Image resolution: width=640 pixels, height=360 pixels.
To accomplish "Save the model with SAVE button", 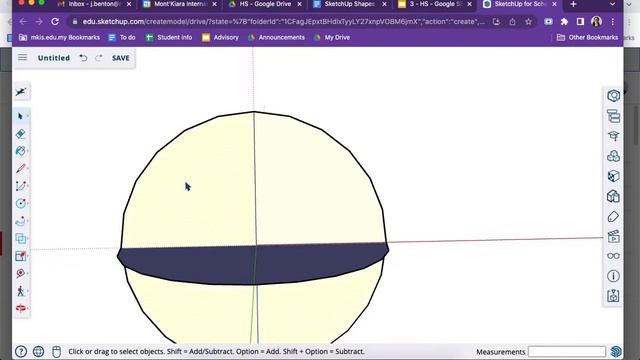I will click(x=121, y=58).
